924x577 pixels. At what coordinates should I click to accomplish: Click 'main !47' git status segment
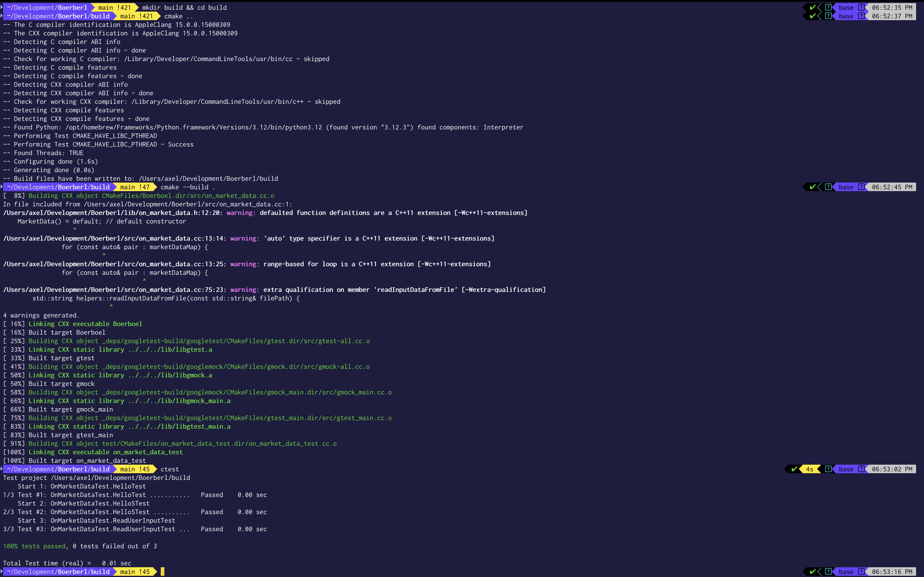(x=134, y=187)
